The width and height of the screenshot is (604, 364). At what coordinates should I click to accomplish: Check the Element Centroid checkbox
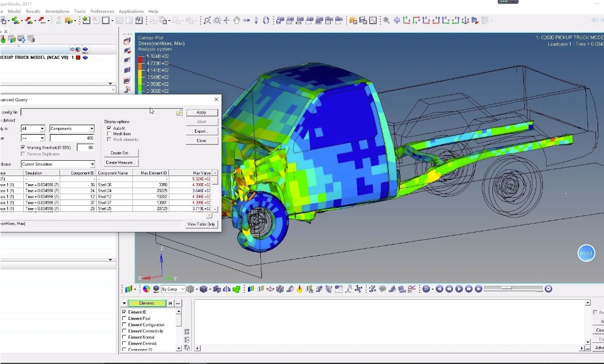coord(124,343)
